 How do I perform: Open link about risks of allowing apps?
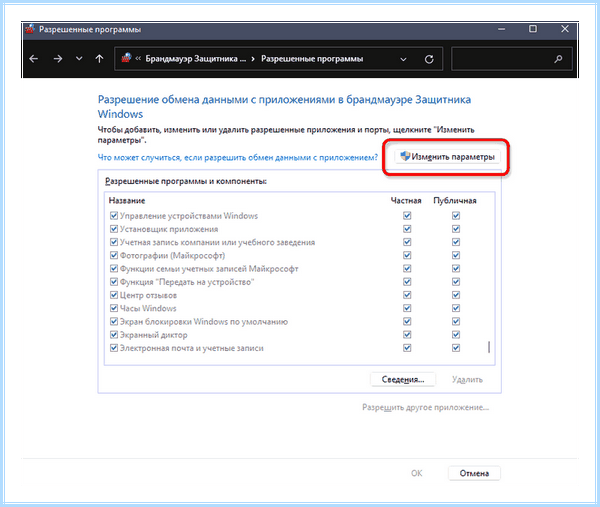point(238,157)
